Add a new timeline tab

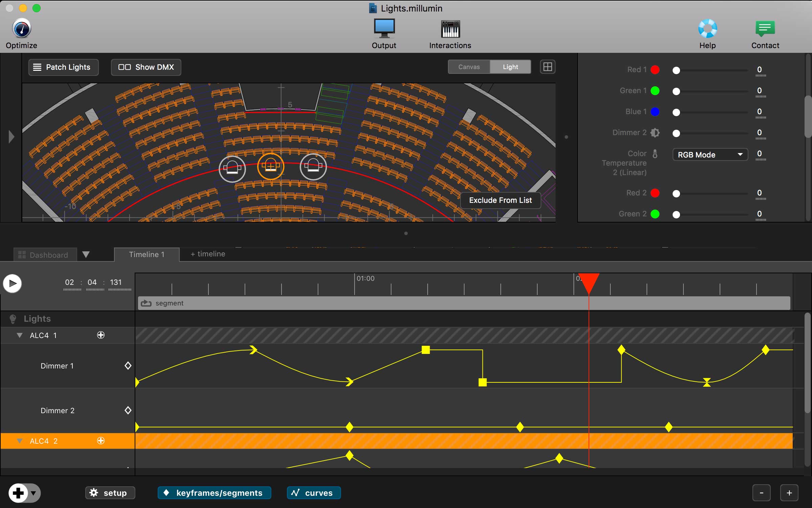point(208,254)
